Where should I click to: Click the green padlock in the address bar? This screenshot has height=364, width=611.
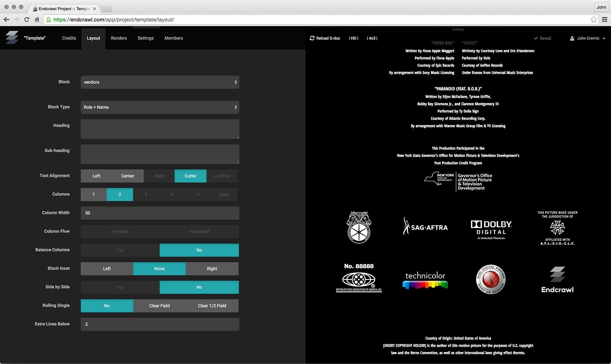[x=48, y=20]
